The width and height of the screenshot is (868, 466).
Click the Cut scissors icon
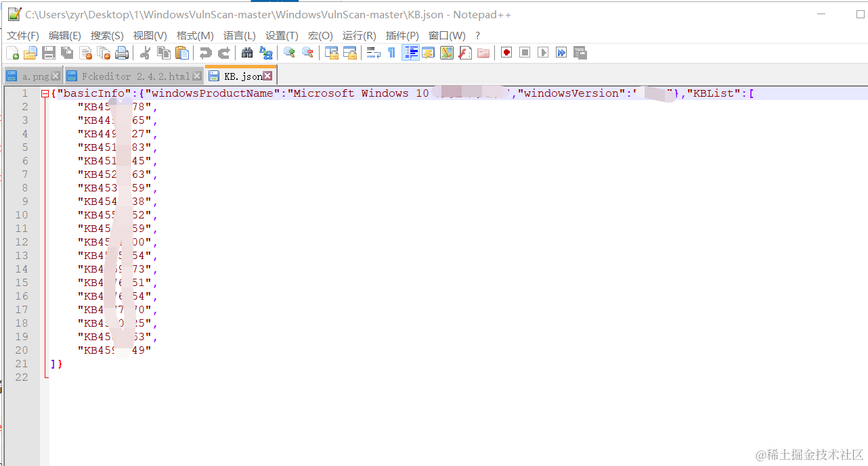click(x=145, y=53)
